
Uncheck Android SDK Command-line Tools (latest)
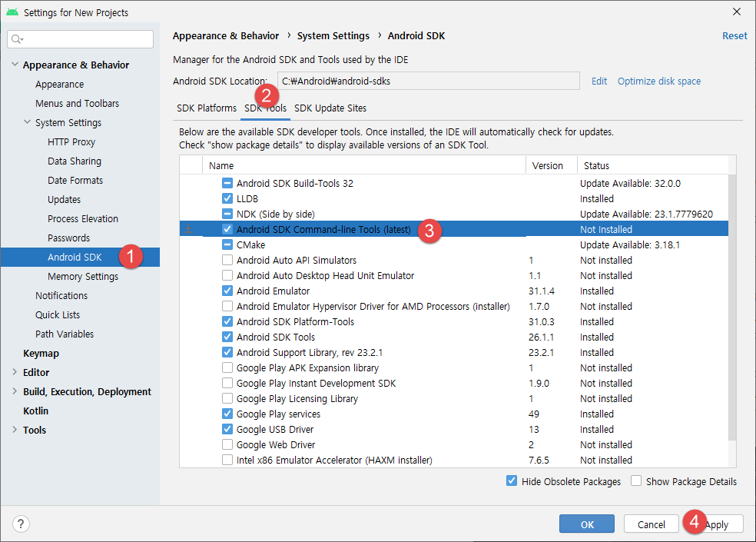[227, 229]
